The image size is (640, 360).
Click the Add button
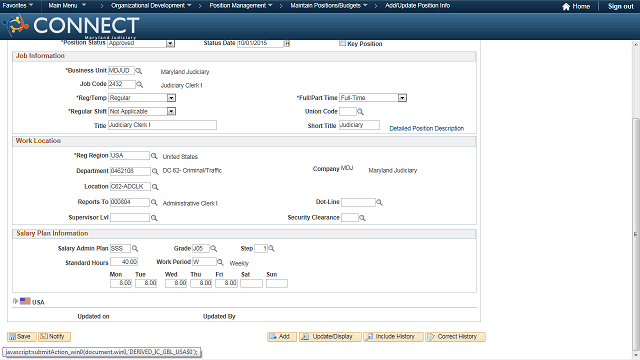click(282, 337)
